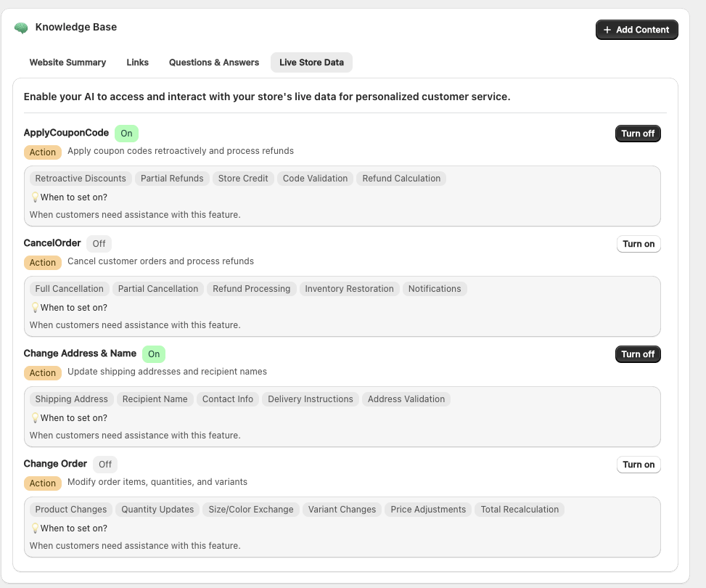This screenshot has height=588, width=706.
Task: Click the lightbulb icon under CancelOrder
Action: (x=34, y=308)
